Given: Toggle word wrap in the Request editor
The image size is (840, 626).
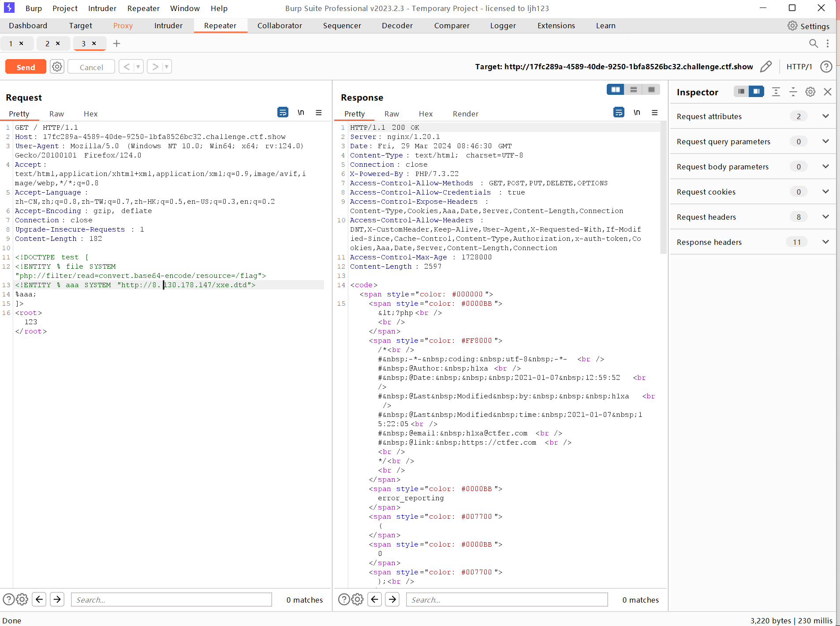Looking at the screenshot, I should (x=283, y=112).
